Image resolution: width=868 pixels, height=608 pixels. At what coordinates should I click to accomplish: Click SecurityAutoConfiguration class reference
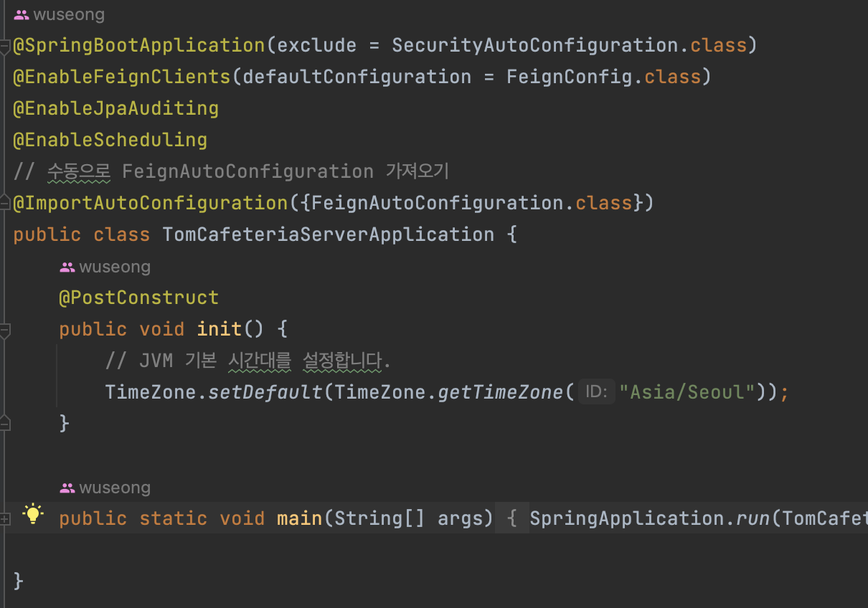(x=535, y=46)
